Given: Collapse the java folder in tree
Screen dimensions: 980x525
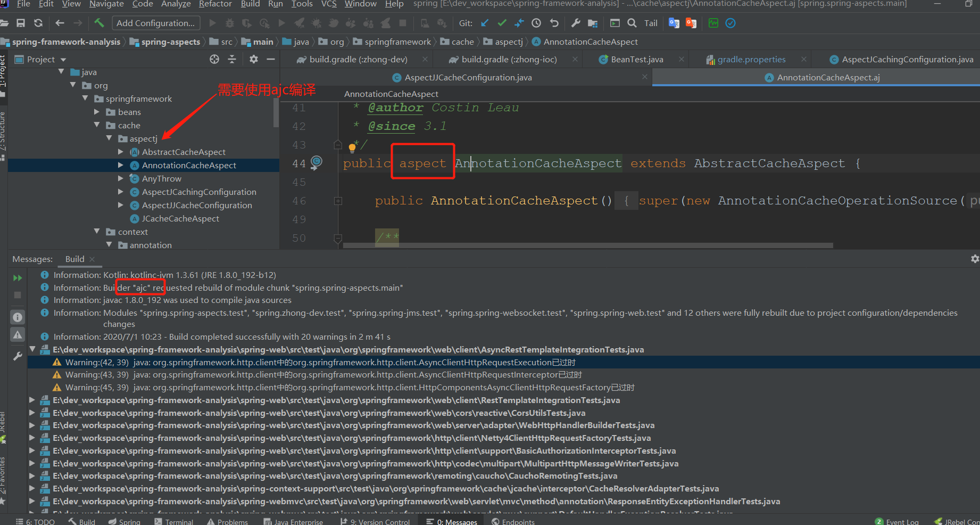Looking at the screenshot, I should (x=61, y=71).
